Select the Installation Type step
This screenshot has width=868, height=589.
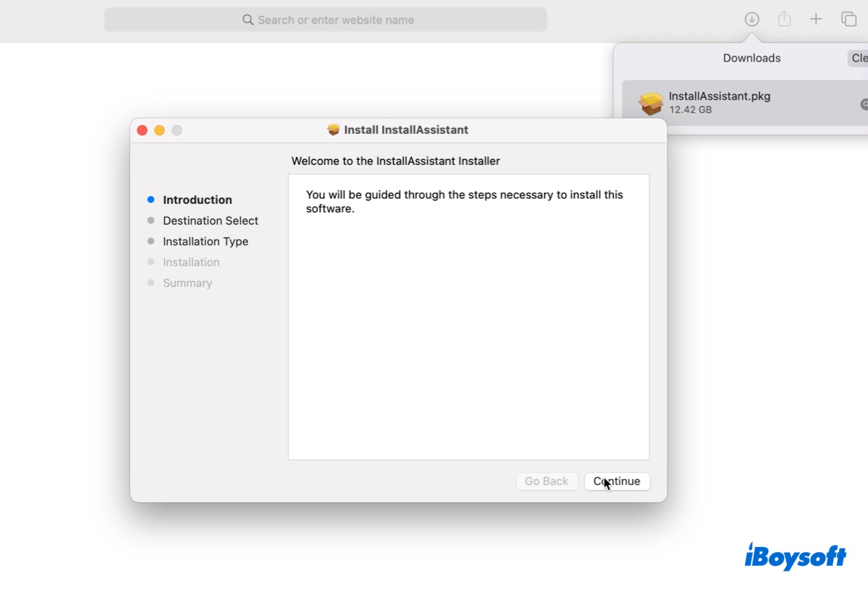pos(205,241)
